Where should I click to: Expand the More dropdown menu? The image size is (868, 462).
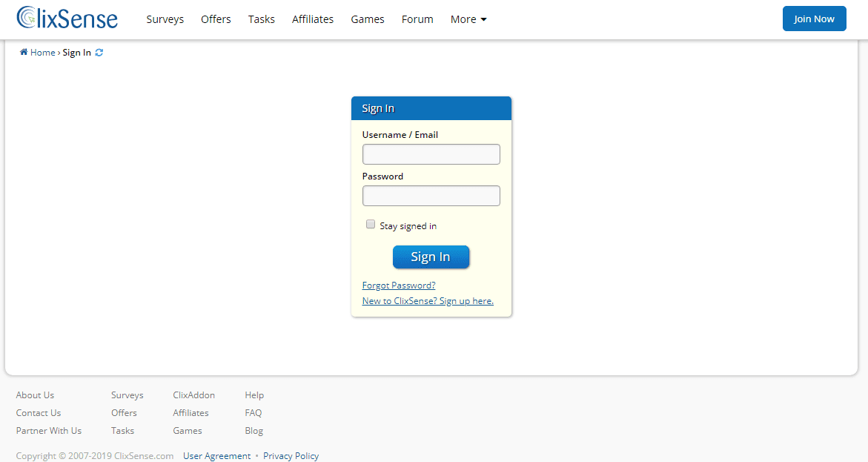(x=468, y=19)
